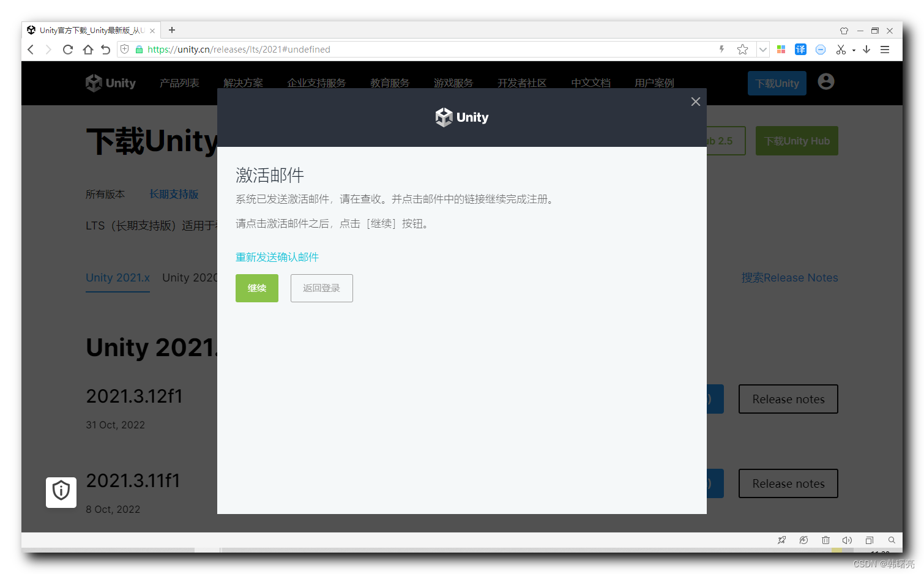The height and width of the screenshot is (574, 924).
Task: Select the screenshot scissors tool
Action: [840, 49]
